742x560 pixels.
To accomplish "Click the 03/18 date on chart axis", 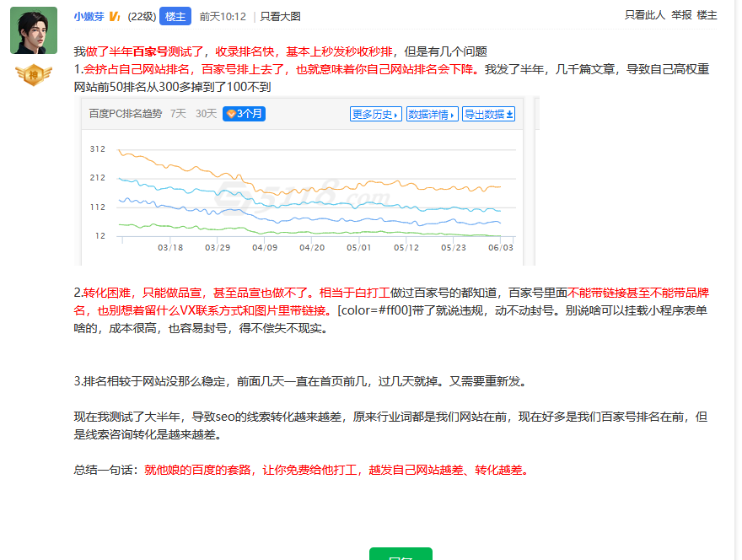I will (170, 248).
